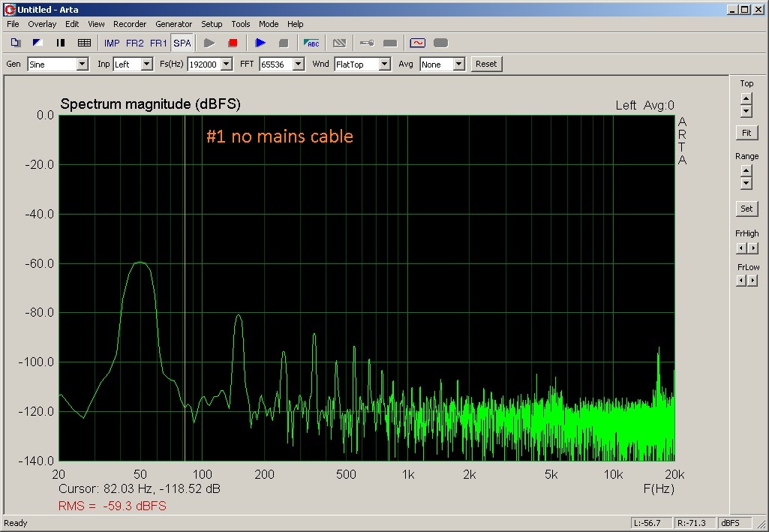Click the gray generator stop square
This screenshot has height=532, width=769.
coord(284,44)
